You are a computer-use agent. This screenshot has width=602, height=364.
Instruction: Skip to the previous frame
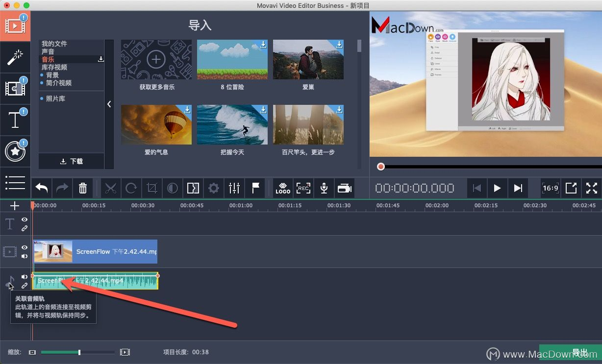coord(477,188)
